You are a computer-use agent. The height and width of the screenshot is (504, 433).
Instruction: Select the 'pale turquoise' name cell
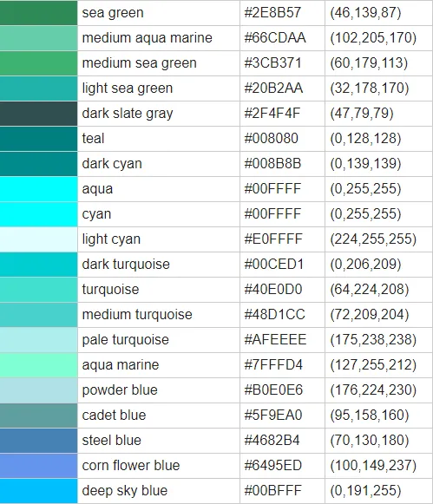(159, 340)
